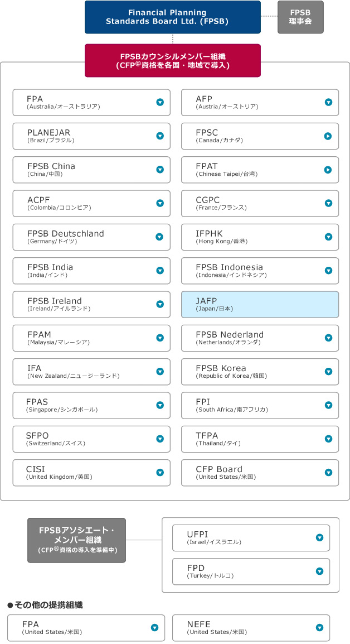Click the grey FPSB 理事会 box

point(300,17)
